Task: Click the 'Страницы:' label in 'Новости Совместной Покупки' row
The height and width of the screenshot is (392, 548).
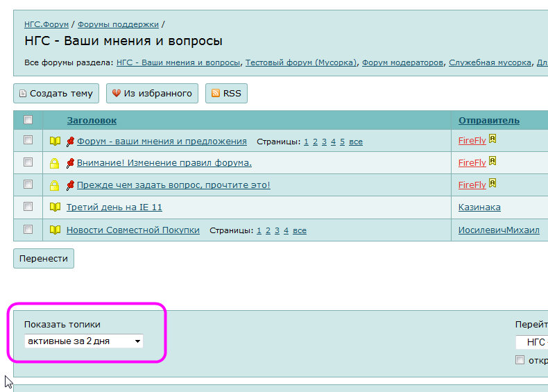Action: pos(232,230)
